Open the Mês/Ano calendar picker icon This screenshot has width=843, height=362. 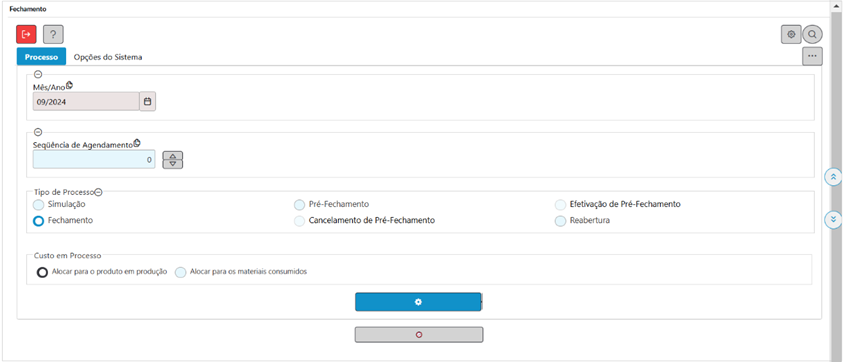148,101
